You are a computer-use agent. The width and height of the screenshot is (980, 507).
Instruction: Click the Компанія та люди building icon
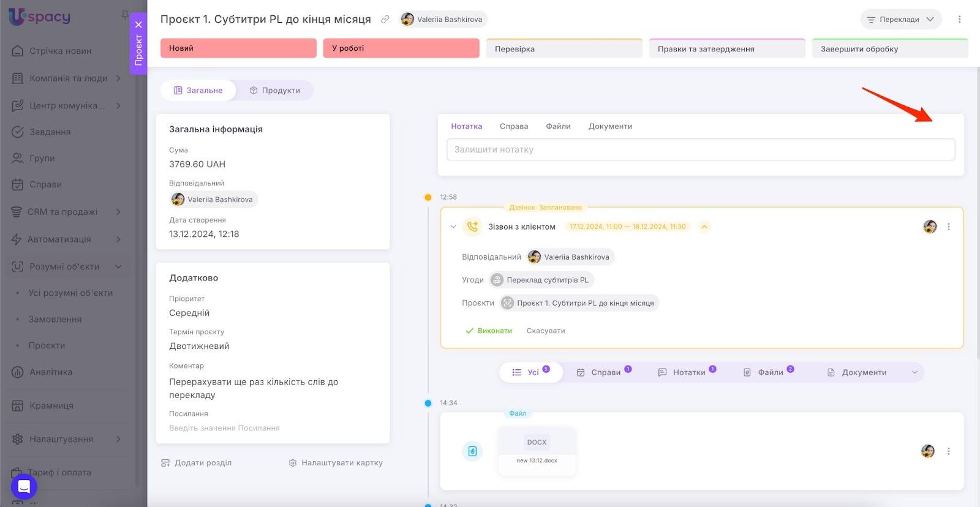tap(18, 78)
